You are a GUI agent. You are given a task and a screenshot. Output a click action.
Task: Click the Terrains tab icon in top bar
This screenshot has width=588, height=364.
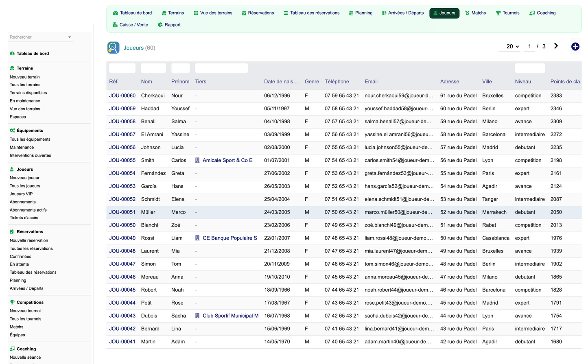point(164,13)
